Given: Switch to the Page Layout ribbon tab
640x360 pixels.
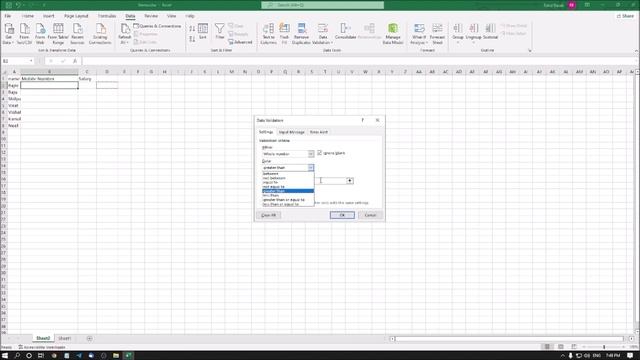Looking at the screenshot, I should point(76,16).
